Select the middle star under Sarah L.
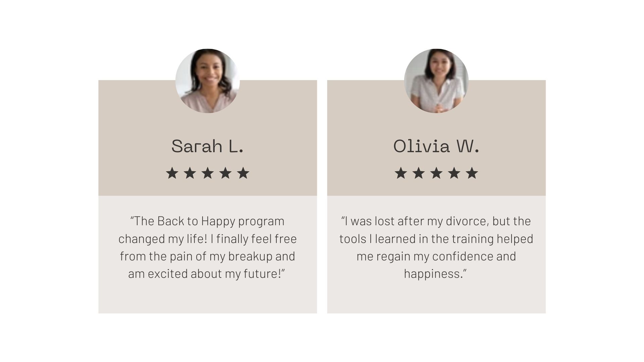The image size is (644, 362). point(208,173)
